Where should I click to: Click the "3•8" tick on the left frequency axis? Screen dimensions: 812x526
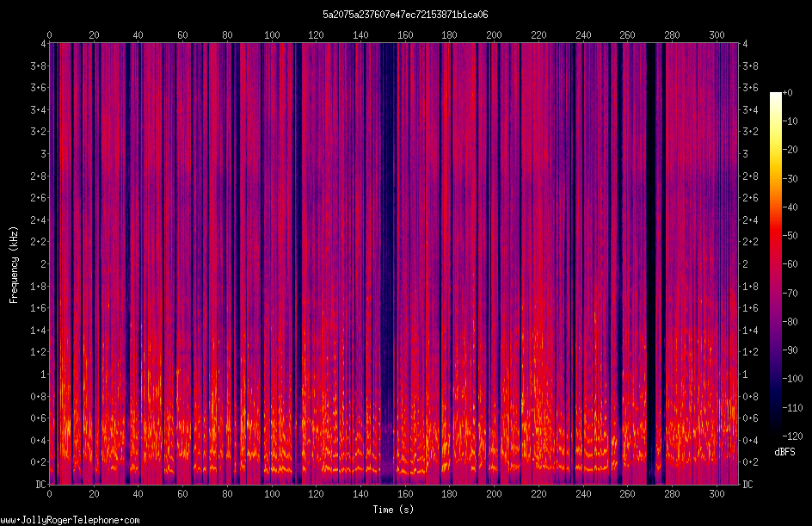tap(38, 65)
